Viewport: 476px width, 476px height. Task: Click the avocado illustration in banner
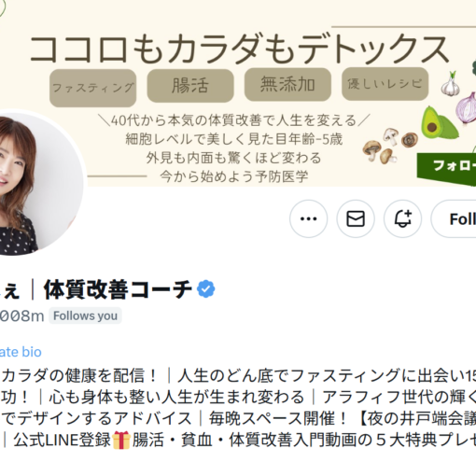tap(439, 122)
